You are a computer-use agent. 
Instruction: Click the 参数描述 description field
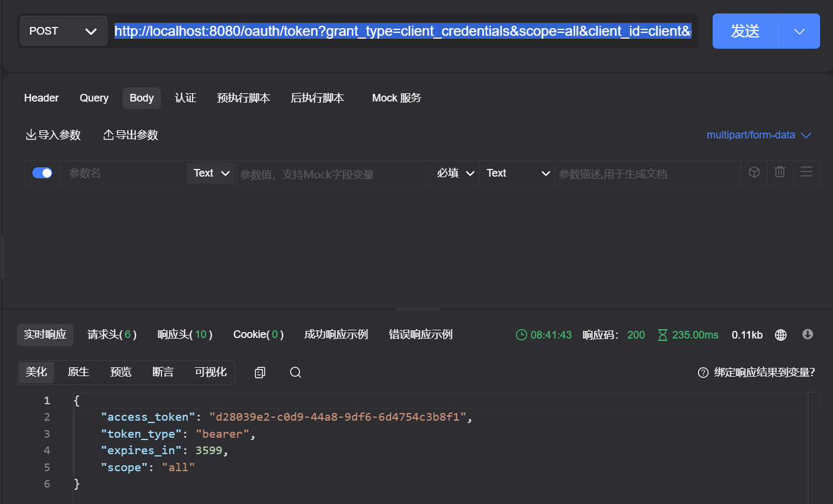tap(647, 174)
